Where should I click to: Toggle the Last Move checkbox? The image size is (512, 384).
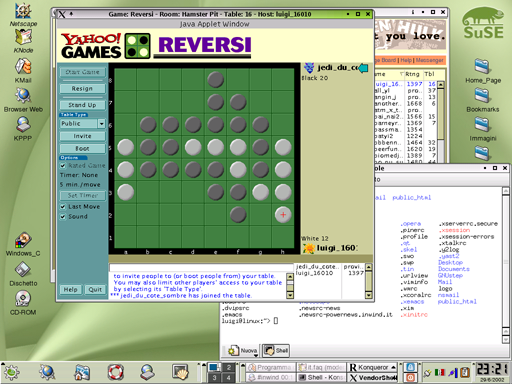[63, 207]
